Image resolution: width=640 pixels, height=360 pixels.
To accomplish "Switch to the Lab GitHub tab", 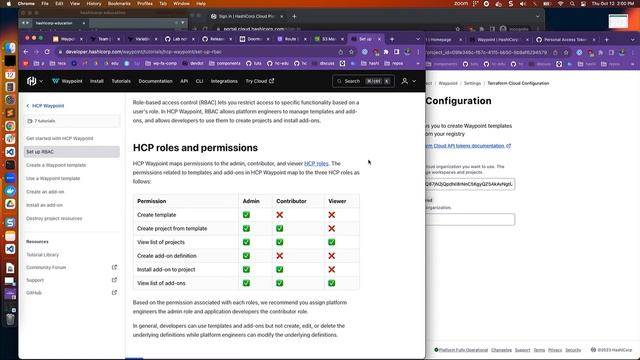I will pos(179,39).
